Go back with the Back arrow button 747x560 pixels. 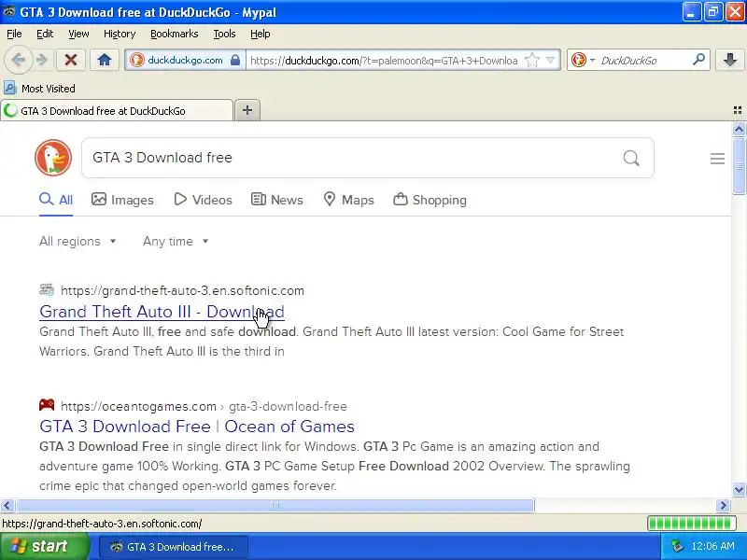(18, 60)
